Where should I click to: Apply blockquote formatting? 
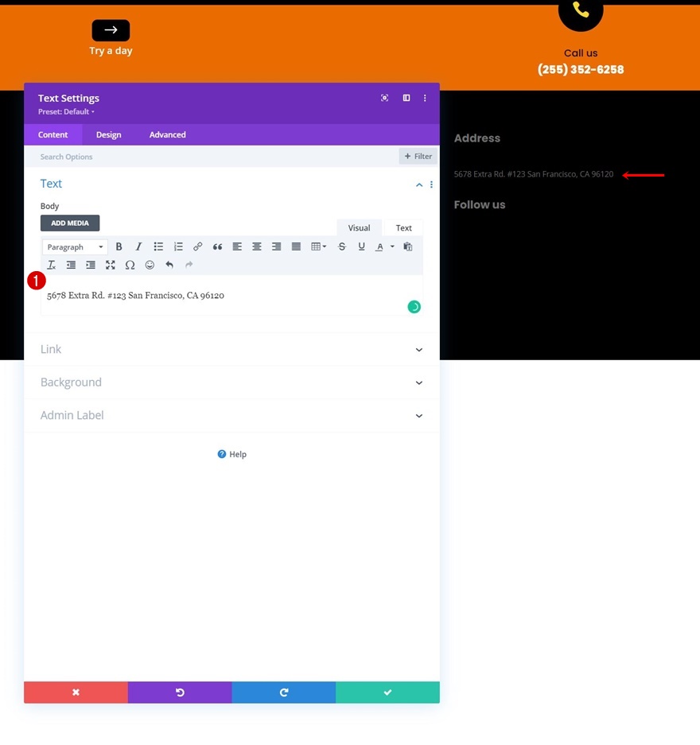(218, 246)
